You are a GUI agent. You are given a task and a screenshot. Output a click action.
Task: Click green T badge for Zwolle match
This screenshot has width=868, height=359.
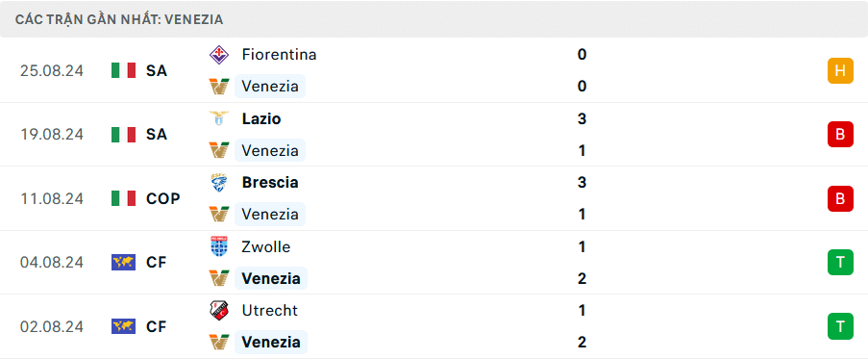840,263
